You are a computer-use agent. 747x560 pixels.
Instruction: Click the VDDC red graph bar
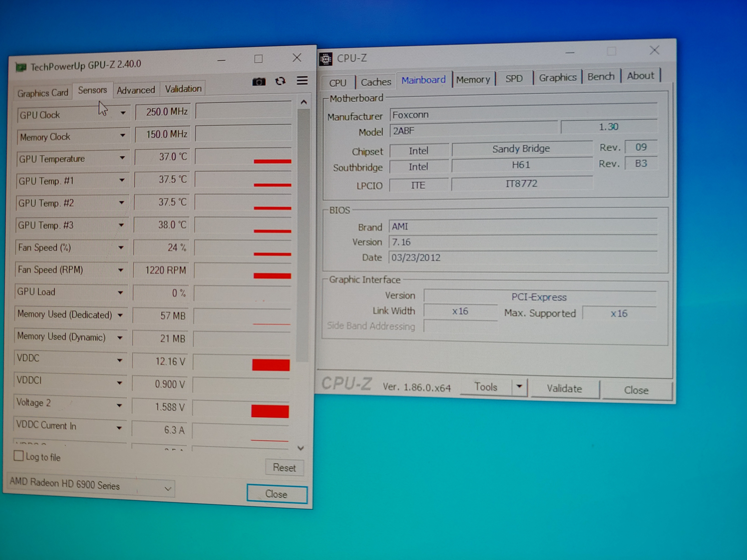(271, 365)
